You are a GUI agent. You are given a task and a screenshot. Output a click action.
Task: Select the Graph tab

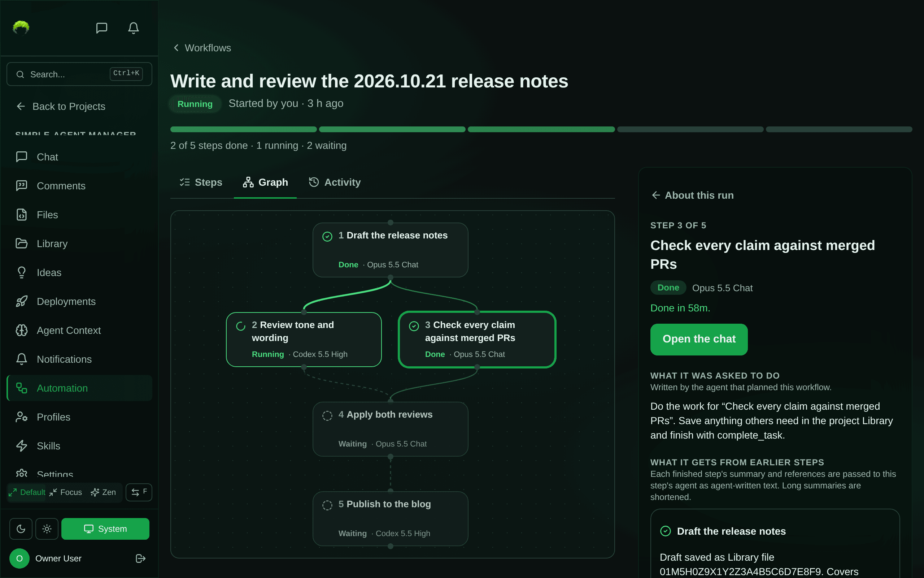tap(265, 182)
